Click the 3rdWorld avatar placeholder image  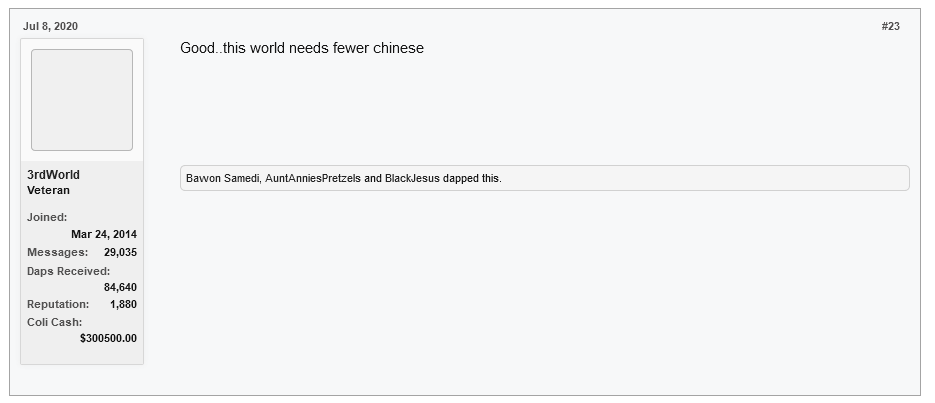coord(82,100)
